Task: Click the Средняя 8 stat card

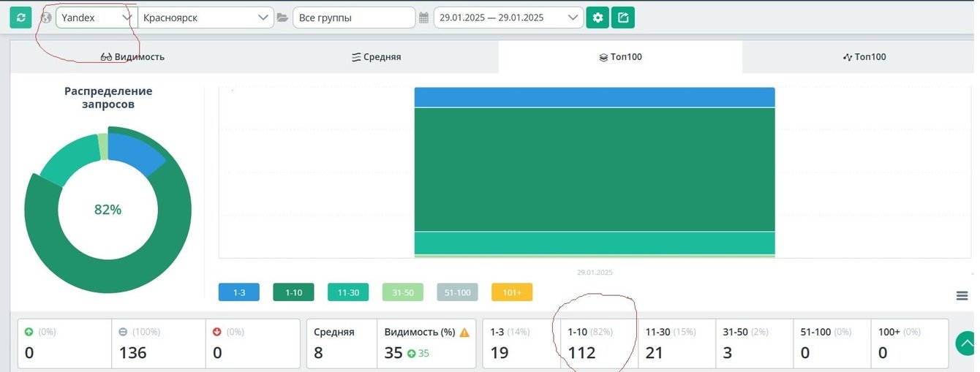Action: pos(342,343)
